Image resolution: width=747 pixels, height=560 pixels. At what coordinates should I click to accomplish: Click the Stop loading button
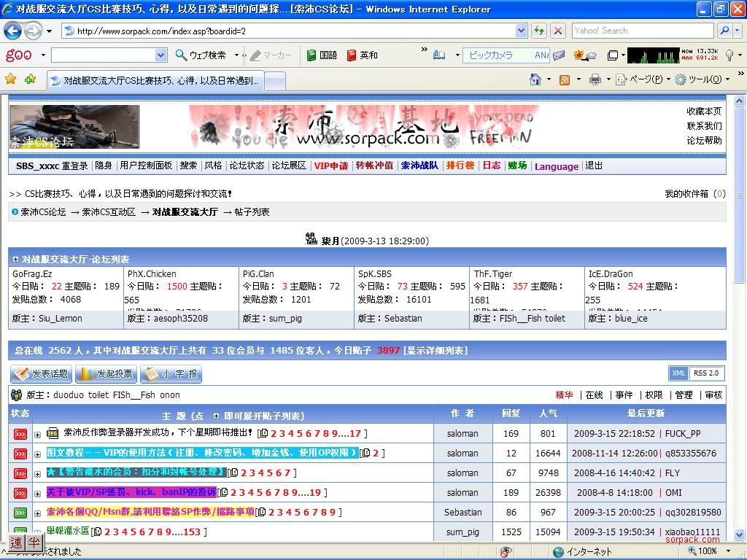point(558,31)
